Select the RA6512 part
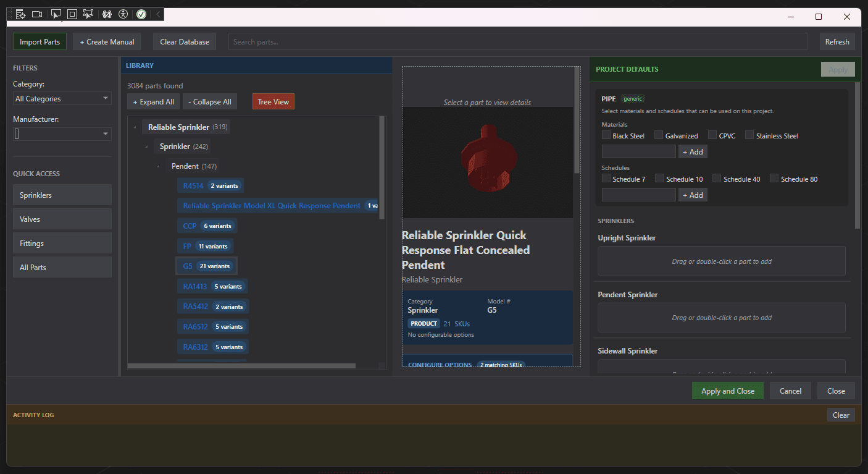The height and width of the screenshot is (474, 868). coord(213,326)
